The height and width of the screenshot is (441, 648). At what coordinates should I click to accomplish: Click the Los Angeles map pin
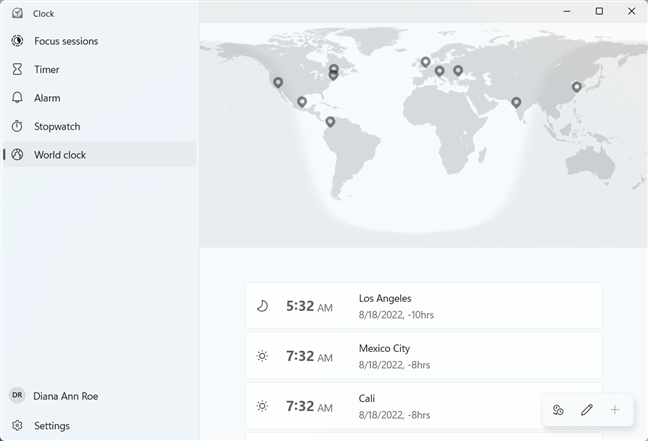(x=278, y=82)
